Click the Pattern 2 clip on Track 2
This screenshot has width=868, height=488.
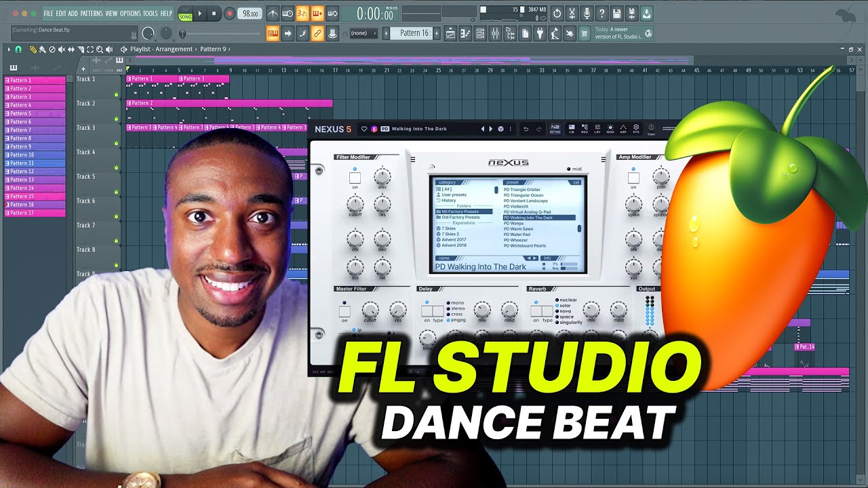(x=229, y=103)
